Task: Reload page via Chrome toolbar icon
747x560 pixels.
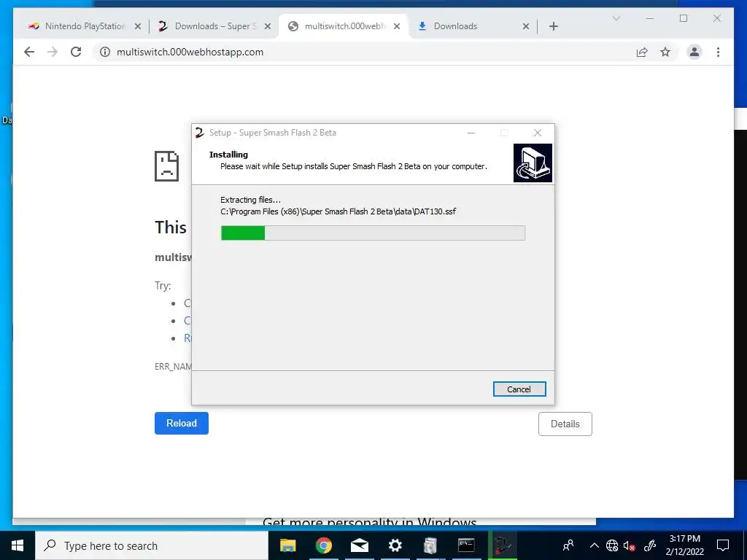Action: 76,52
